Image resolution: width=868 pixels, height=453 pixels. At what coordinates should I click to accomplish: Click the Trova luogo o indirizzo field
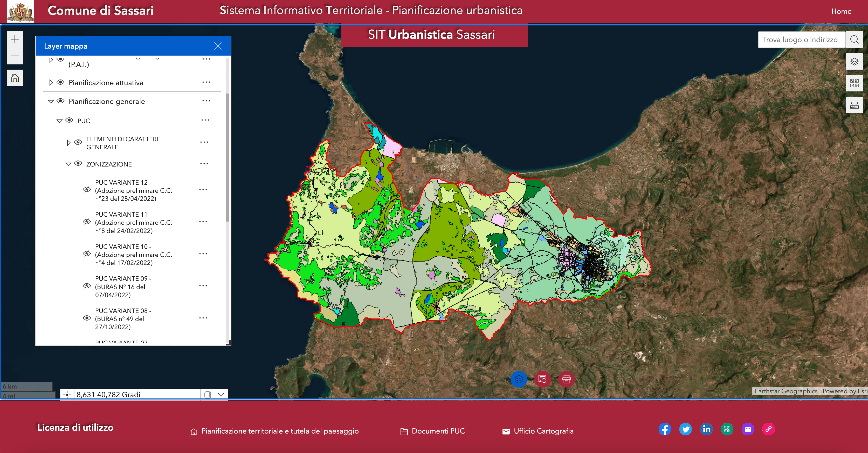[801, 40]
